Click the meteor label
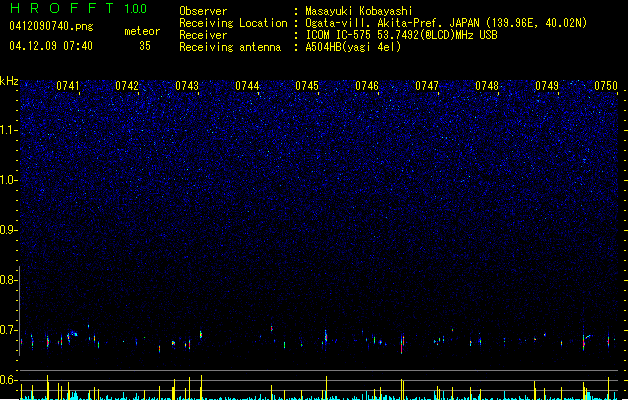This screenshot has height=400, width=629. pos(142,31)
